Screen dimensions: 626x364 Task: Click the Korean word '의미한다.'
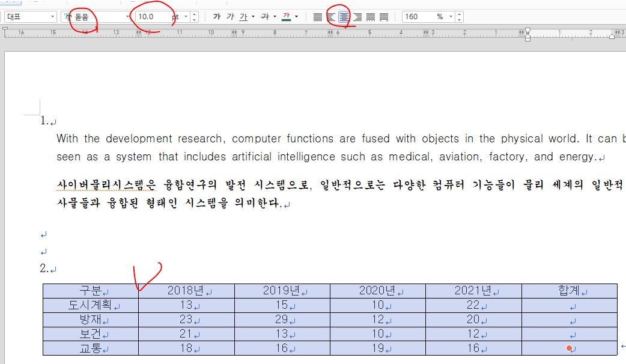point(258,203)
